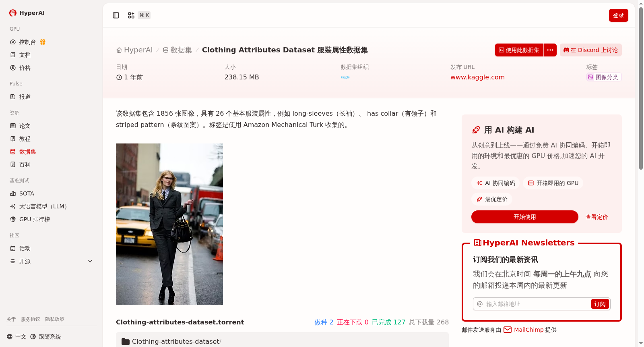Click the 238.15 MB size value
Screen dimensions: 644x347
242,77
